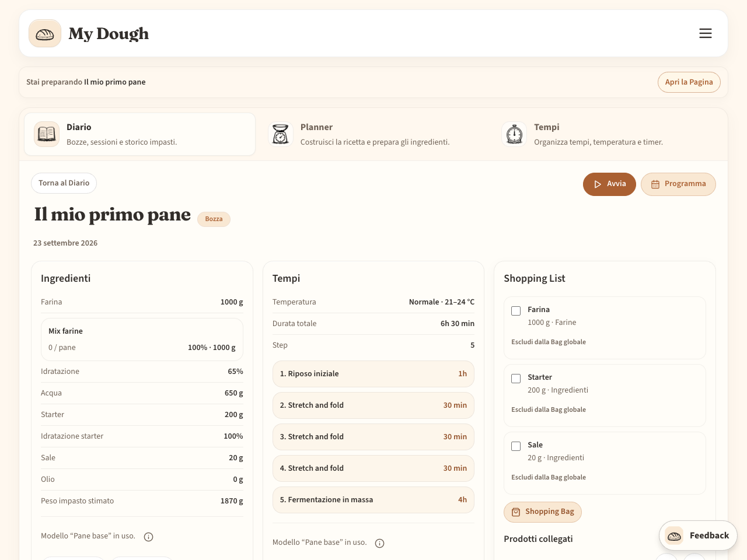Click the Stai preparando banner text
747x560 pixels.
pyautogui.click(x=86, y=82)
